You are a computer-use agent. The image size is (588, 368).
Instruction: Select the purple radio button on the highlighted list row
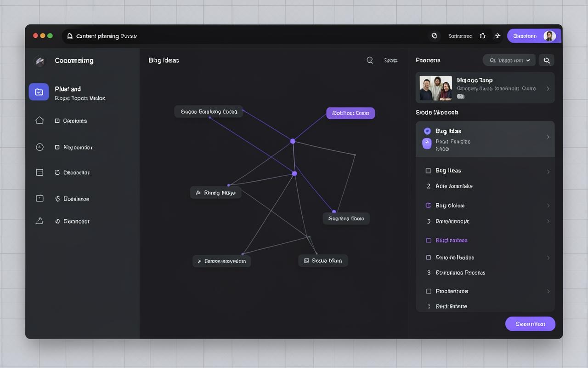coord(427,131)
